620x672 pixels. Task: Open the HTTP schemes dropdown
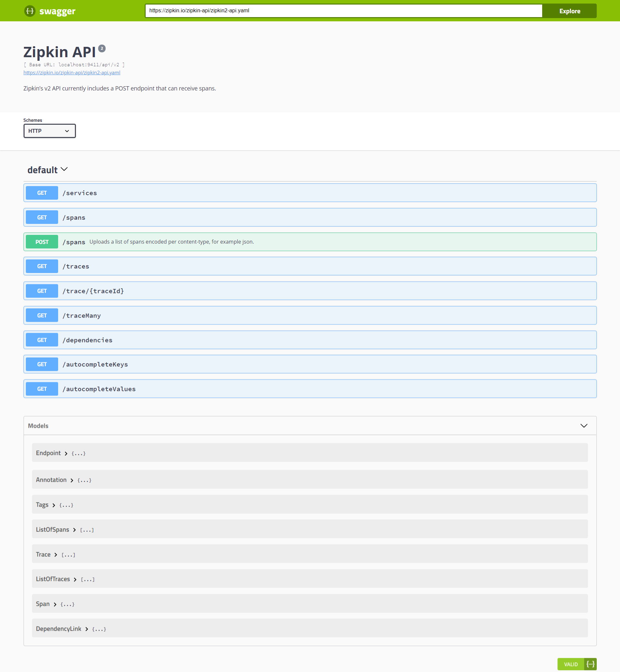[x=49, y=131]
